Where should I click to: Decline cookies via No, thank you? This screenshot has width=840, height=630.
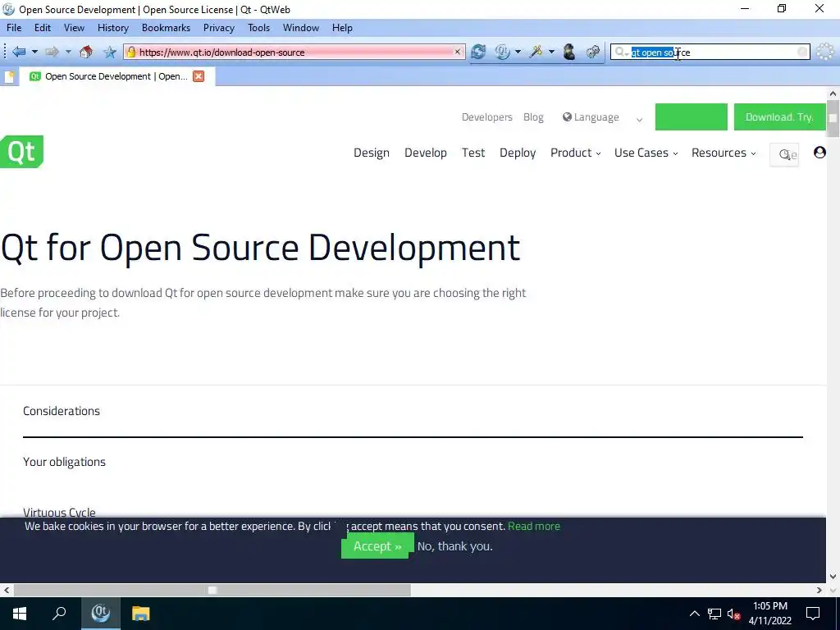454,546
